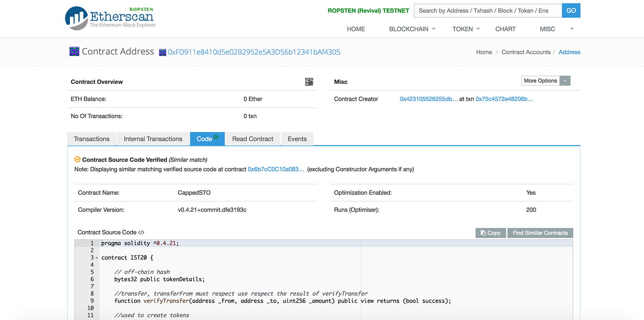Switch to the Internal Transactions tab

click(x=153, y=139)
